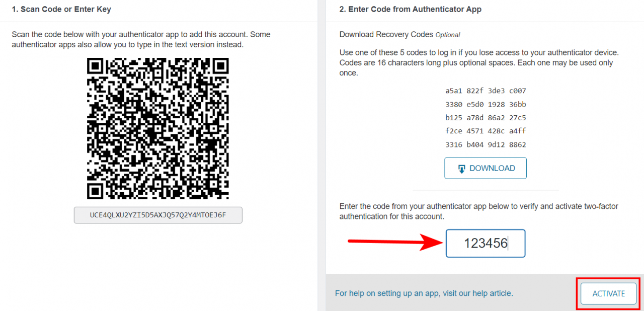This screenshot has height=311, width=644.
Task: Click recovery code starting with f2ce
Action: [x=485, y=131]
